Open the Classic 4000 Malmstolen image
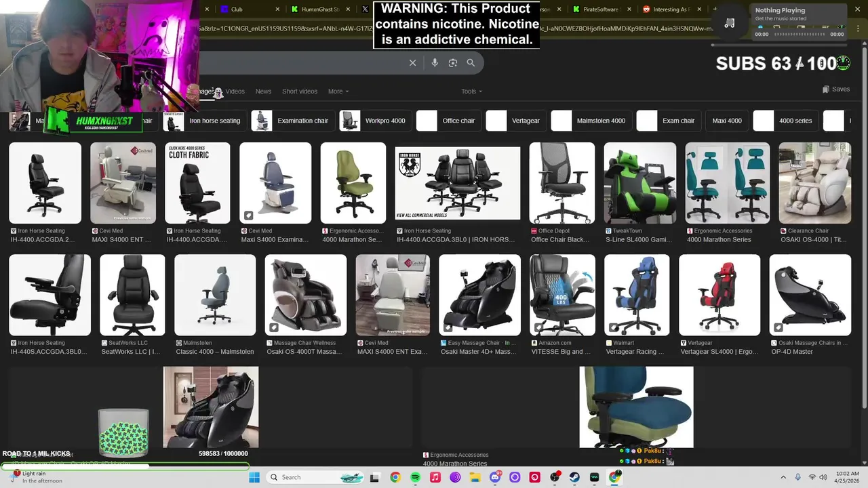The image size is (868, 488). 215,295
